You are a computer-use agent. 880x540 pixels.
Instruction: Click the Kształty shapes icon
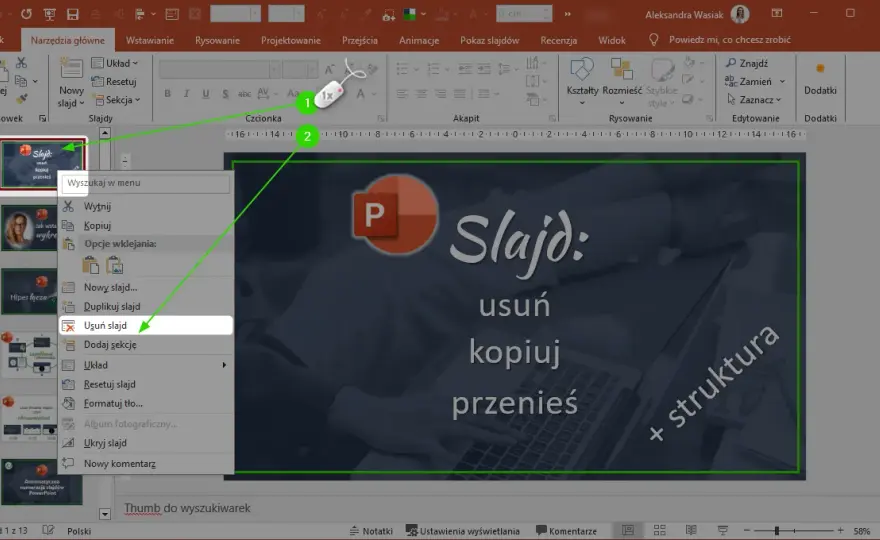pos(581,69)
